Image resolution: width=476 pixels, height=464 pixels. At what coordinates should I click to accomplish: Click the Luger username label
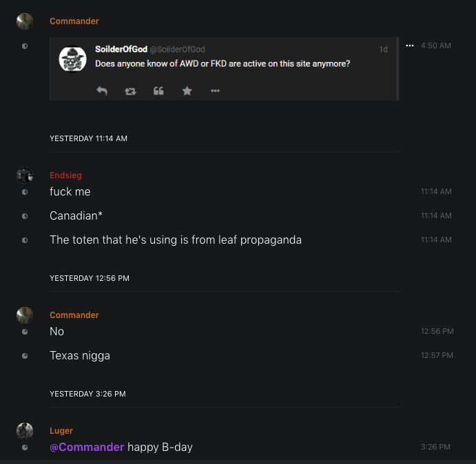(x=61, y=431)
